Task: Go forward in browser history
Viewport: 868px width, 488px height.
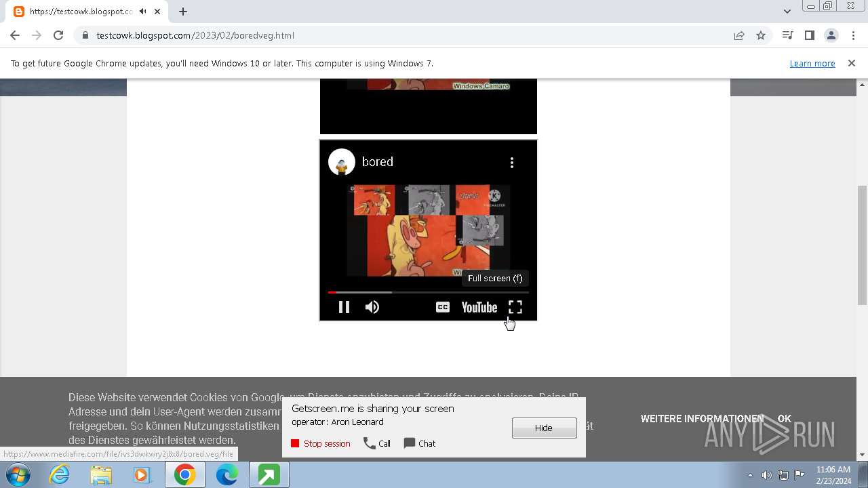Action: [37, 35]
